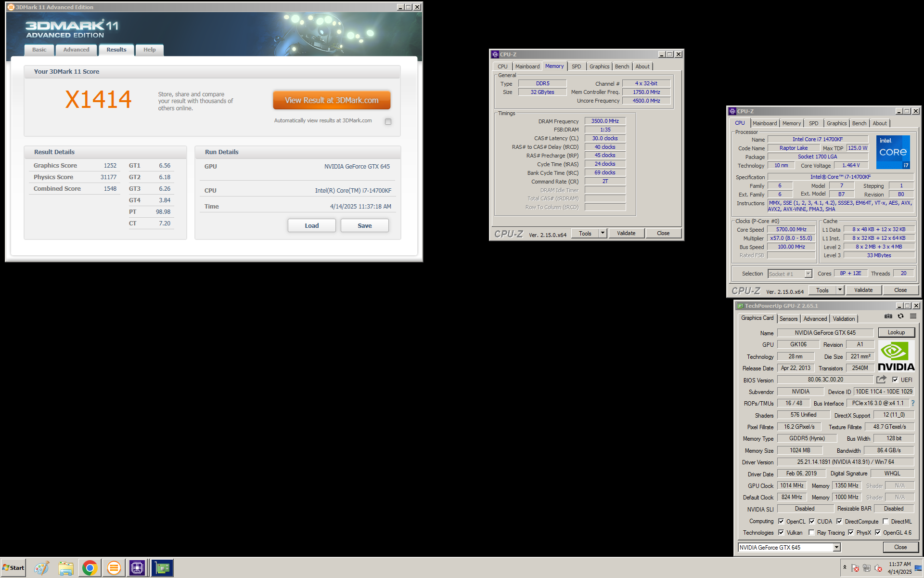The image size is (924, 578).
Task: Toggle the OpenCL checkbox
Action: click(x=781, y=521)
